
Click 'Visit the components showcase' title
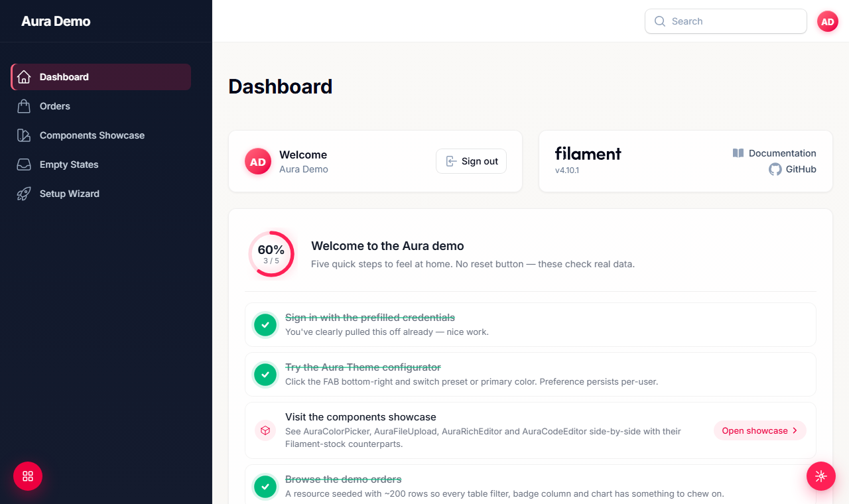click(x=361, y=417)
